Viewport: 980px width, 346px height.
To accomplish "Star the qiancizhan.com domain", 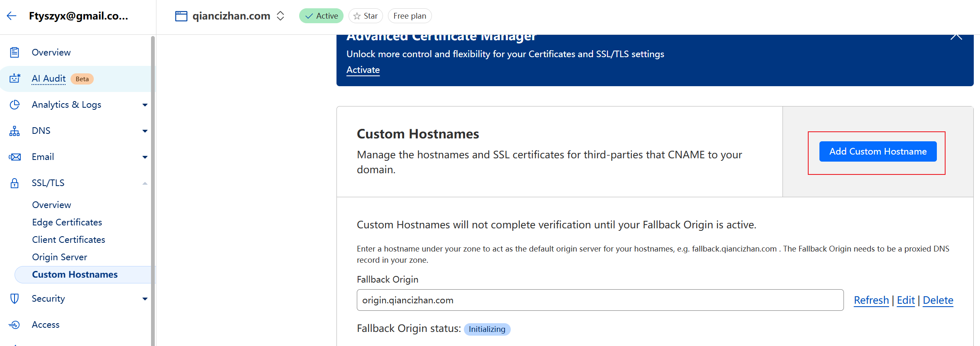I will tap(366, 16).
